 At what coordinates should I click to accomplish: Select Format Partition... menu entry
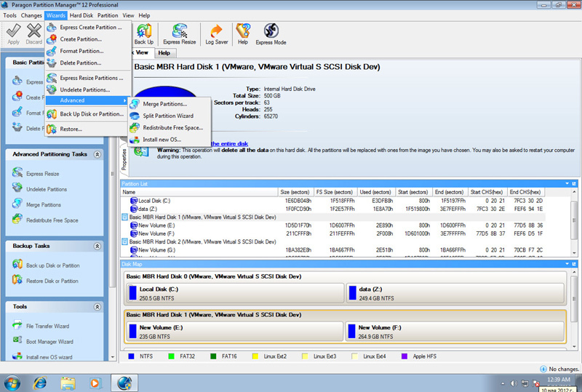88,51
